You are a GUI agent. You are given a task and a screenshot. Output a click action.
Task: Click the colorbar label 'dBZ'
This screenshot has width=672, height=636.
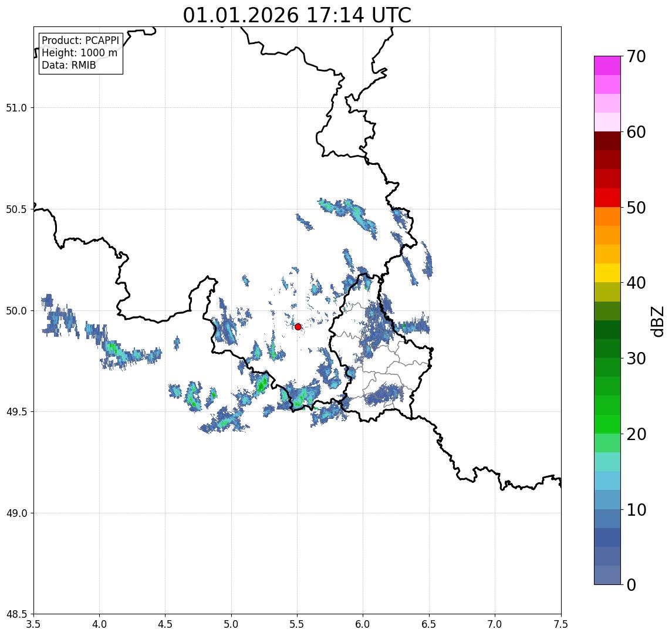click(657, 322)
